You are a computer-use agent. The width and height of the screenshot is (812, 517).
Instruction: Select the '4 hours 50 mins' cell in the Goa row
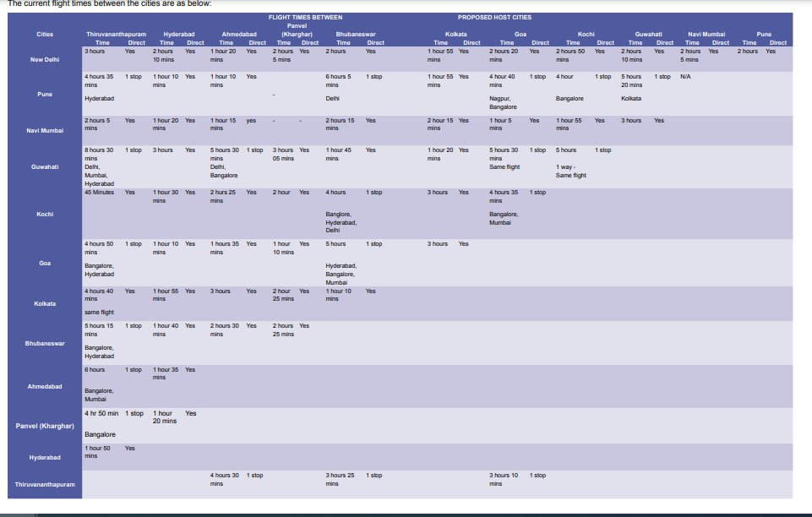coord(99,248)
